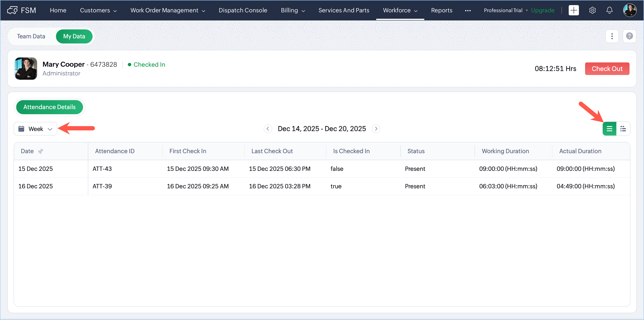
Task: Expand the Work Order Management menu
Action: tap(168, 10)
